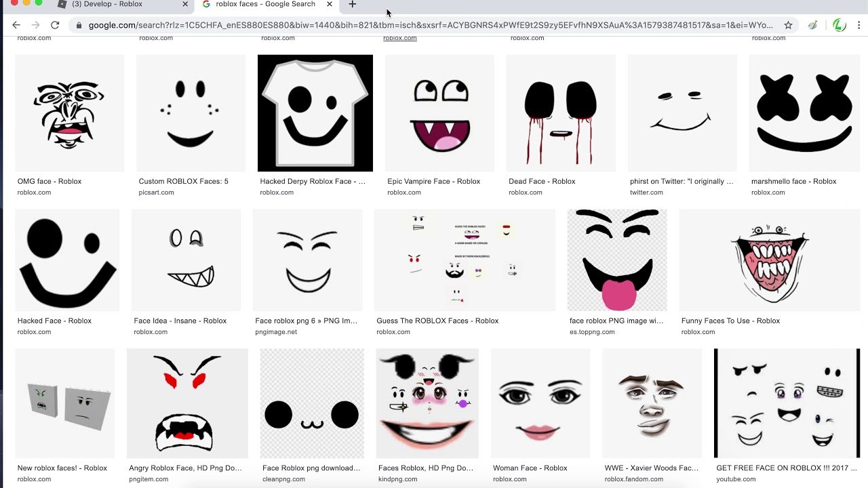Open the phirst on Twitter smirk thumbnail

[x=682, y=113]
